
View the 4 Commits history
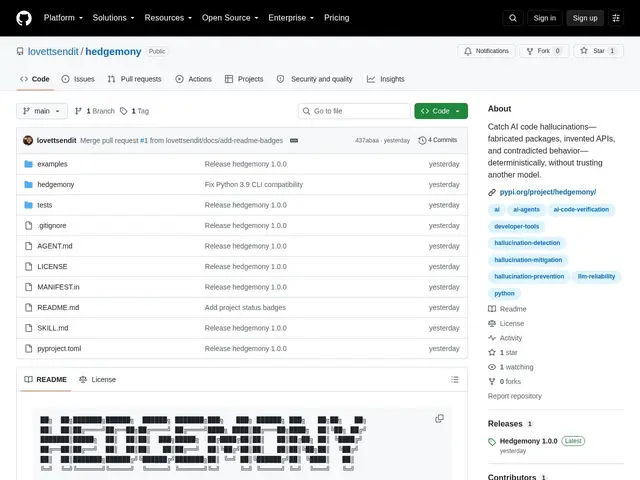pyautogui.click(x=438, y=140)
